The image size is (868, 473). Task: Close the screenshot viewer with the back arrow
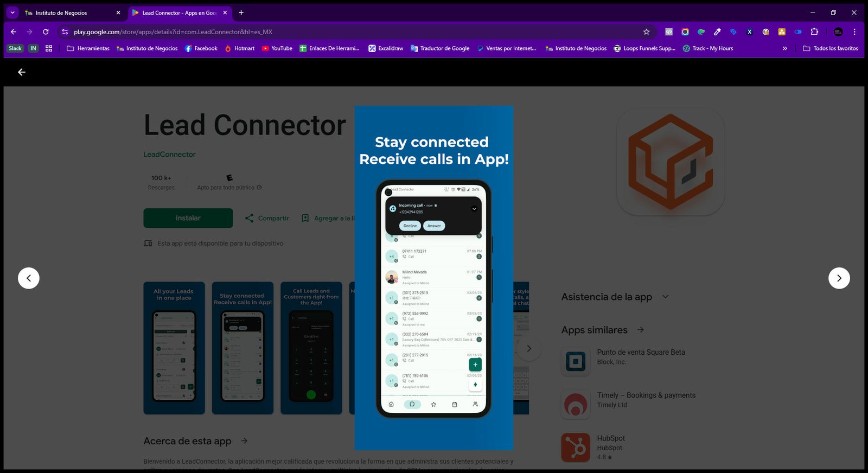(x=22, y=72)
